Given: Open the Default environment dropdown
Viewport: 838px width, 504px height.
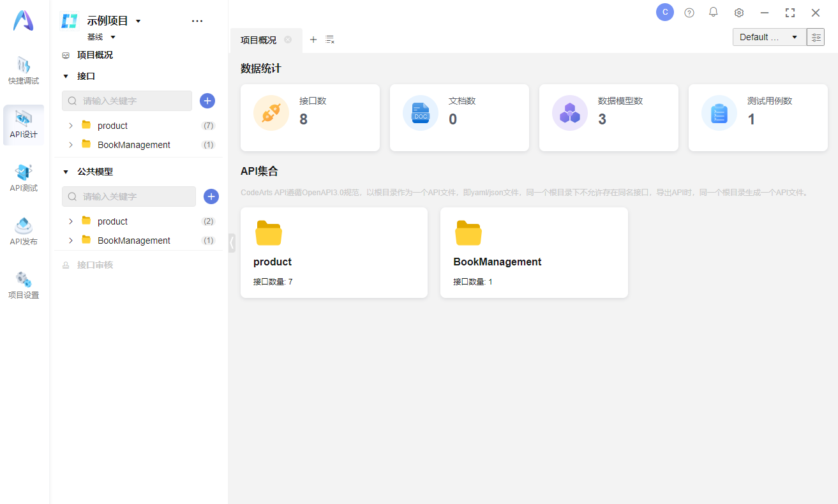Looking at the screenshot, I should [769, 38].
